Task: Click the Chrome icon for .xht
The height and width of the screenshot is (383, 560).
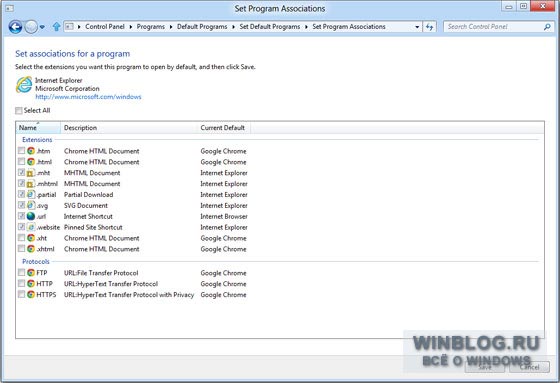Action: pos(31,238)
